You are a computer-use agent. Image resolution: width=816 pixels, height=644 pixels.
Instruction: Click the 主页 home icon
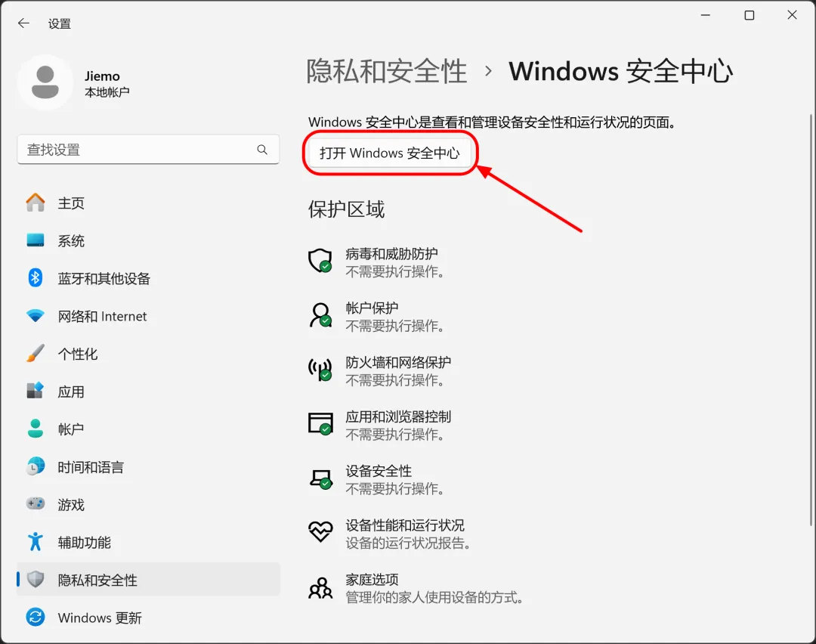(x=36, y=203)
